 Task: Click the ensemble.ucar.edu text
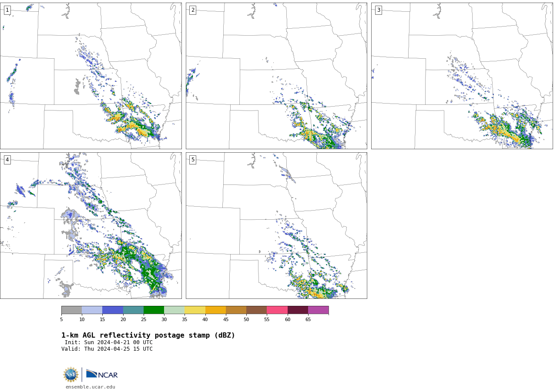(91, 387)
